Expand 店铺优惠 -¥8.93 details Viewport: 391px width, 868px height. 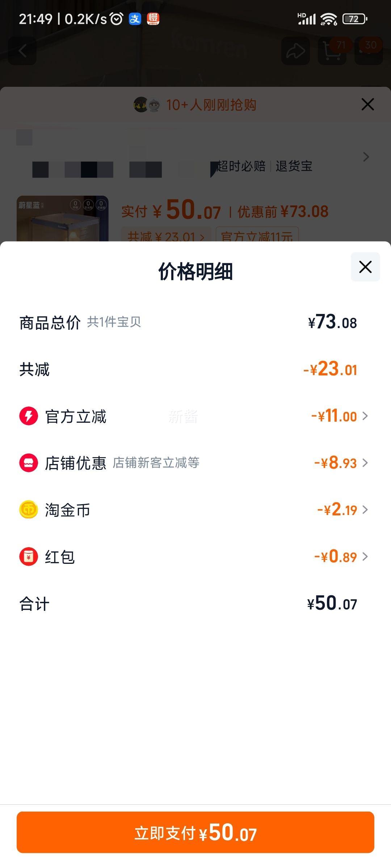[341, 463]
